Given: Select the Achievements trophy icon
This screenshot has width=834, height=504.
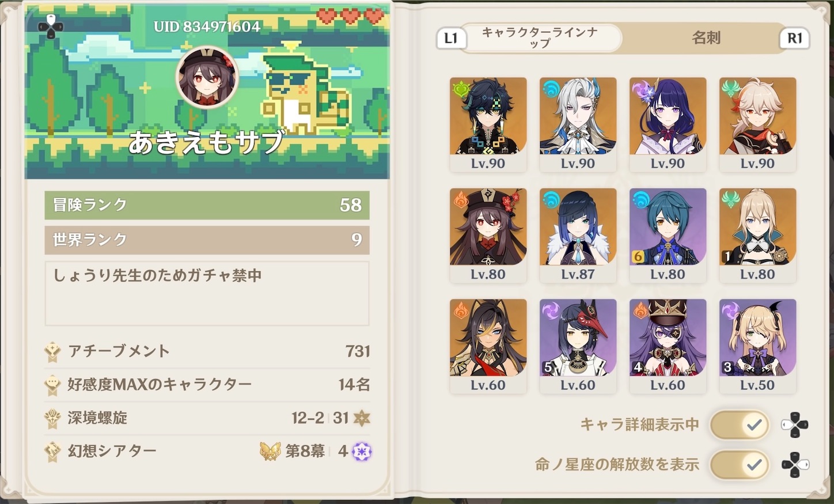Looking at the screenshot, I should 53,352.
